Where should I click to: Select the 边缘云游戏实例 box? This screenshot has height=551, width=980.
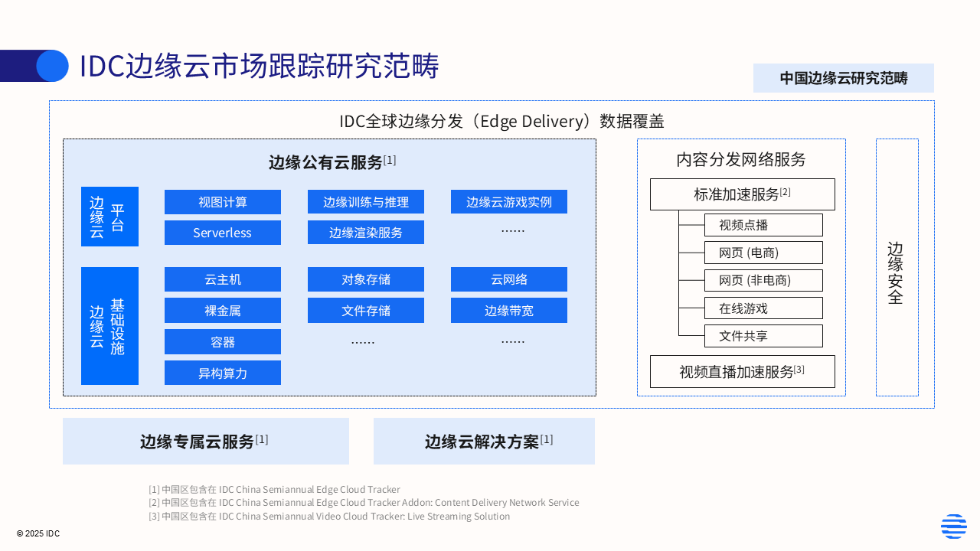pyautogui.click(x=509, y=202)
